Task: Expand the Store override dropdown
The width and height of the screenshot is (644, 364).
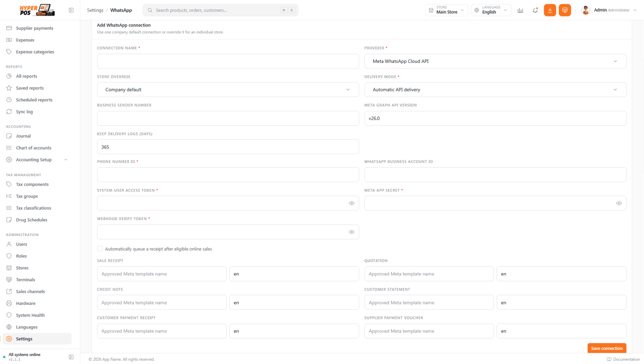Action: point(228,90)
